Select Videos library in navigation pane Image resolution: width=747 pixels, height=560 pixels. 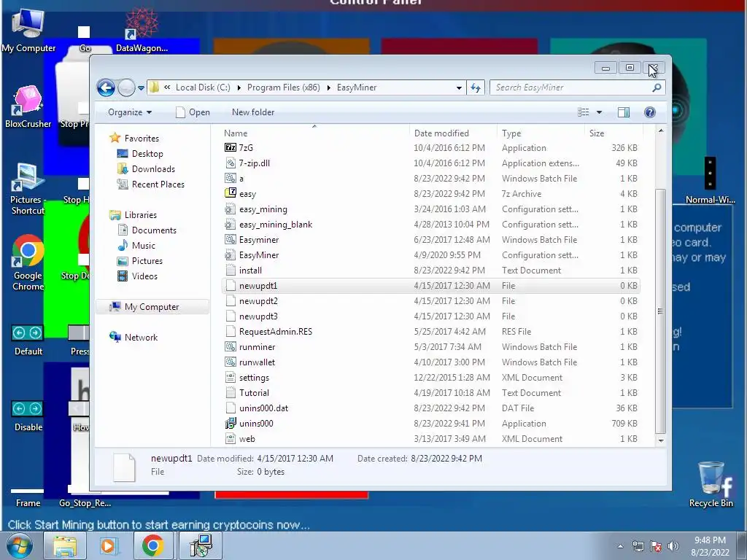tap(144, 276)
